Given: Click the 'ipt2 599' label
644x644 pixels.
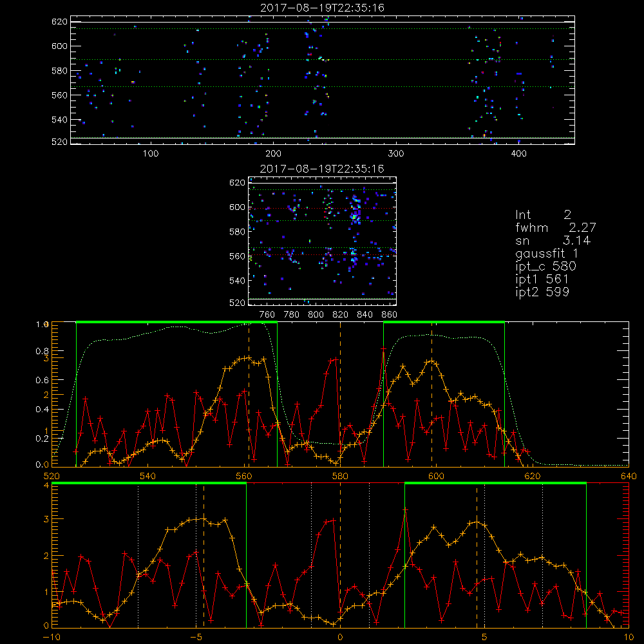Looking at the screenshot, I should [542, 292].
